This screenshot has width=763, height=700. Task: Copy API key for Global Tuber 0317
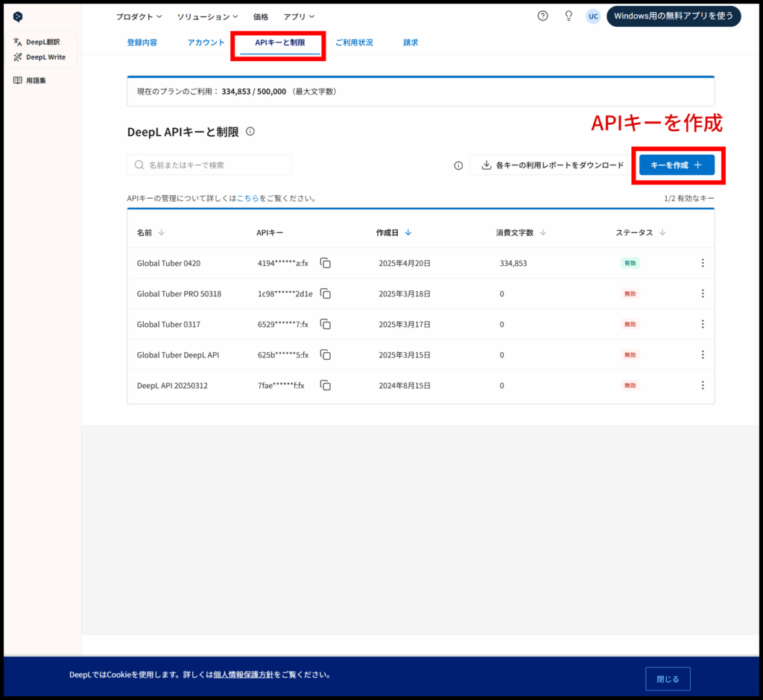pos(326,325)
